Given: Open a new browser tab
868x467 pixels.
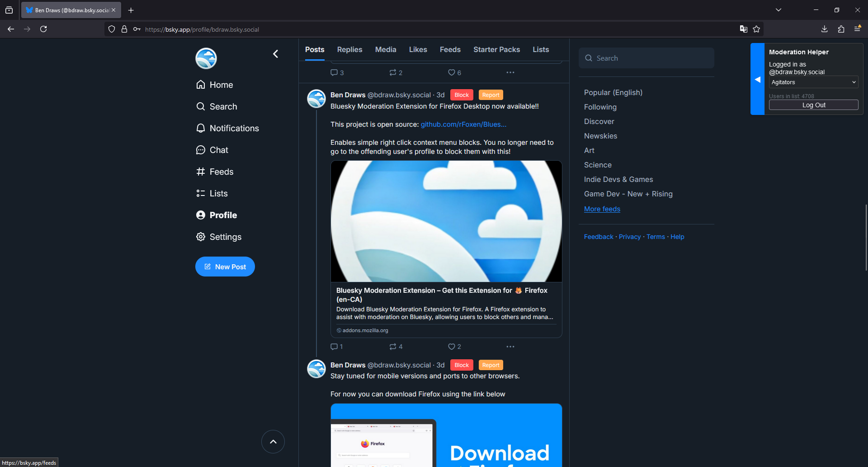Looking at the screenshot, I should tap(131, 10).
